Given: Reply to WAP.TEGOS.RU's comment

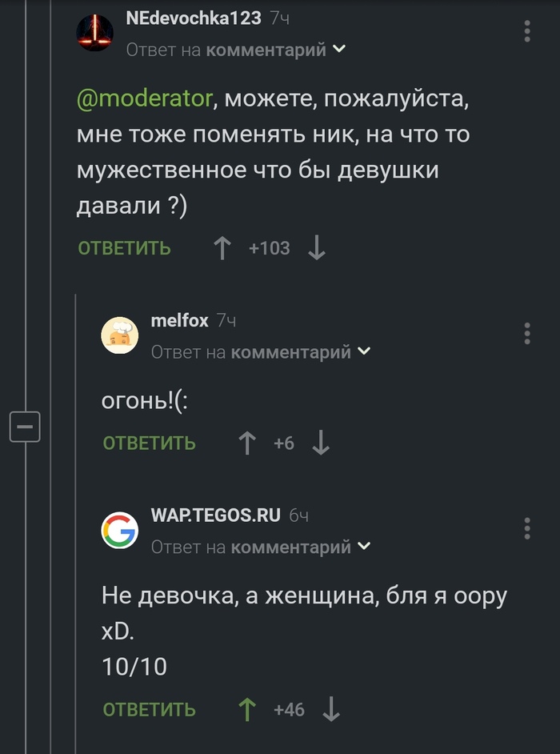Looking at the screenshot, I should (x=150, y=709).
